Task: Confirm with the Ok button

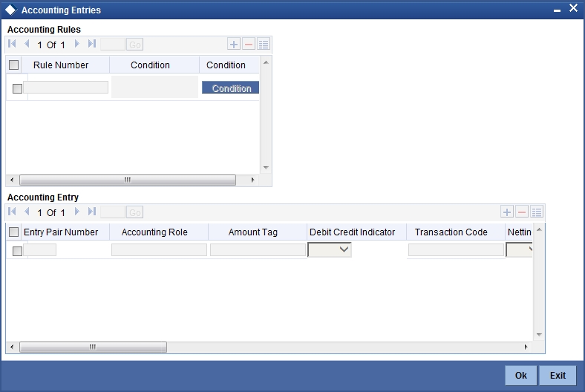Action: pos(521,375)
